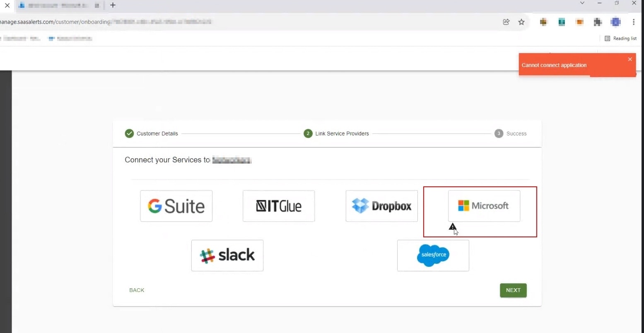The height and width of the screenshot is (333, 644).
Task: Close the first browser tab
Action: point(7,5)
